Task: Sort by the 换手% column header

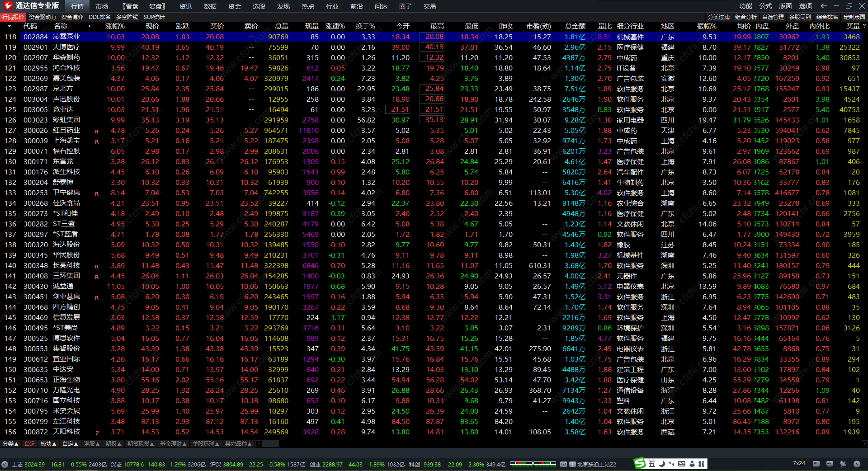Action: pos(365,26)
